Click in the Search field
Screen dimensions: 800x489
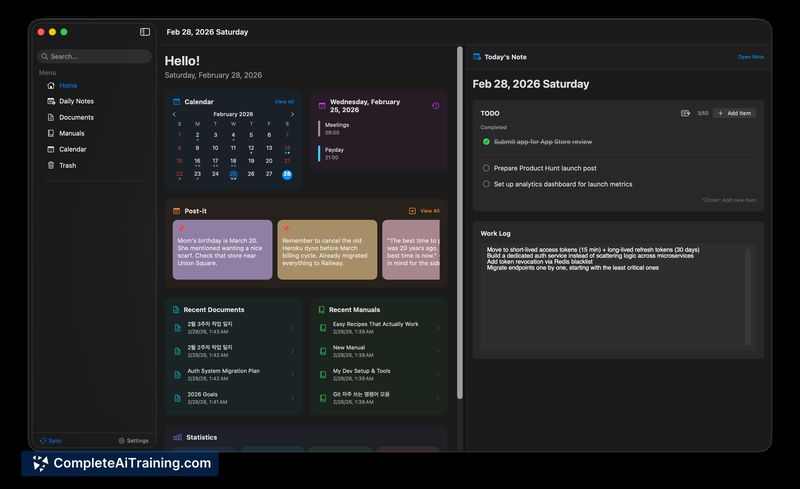coord(94,56)
